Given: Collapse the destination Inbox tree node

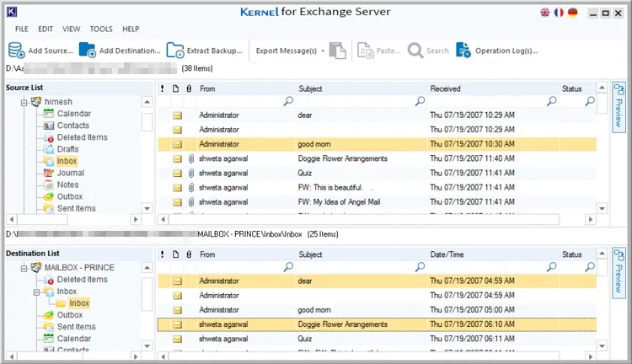Looking at the screenshot, I should (36, 292).
